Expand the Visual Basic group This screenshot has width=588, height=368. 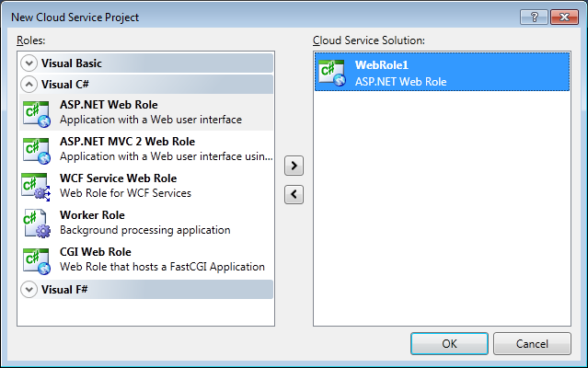[29, 63]
